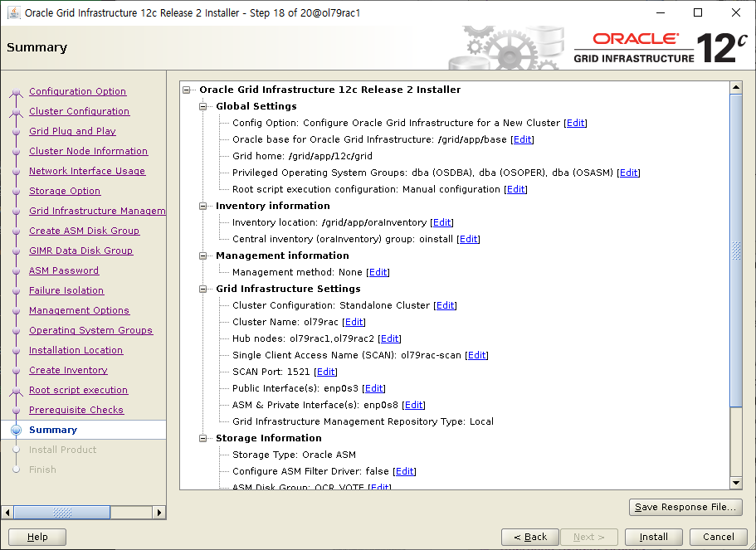756x550 pixels.
Task: Edit the Inventory location
Action: (441, 222)
